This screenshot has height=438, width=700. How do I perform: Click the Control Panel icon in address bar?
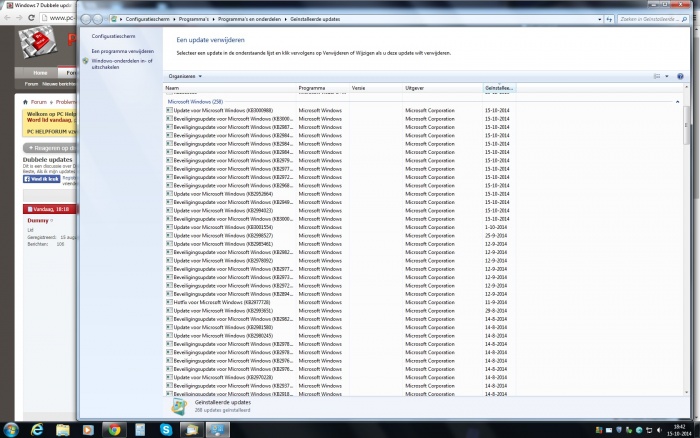pos(114,19)
